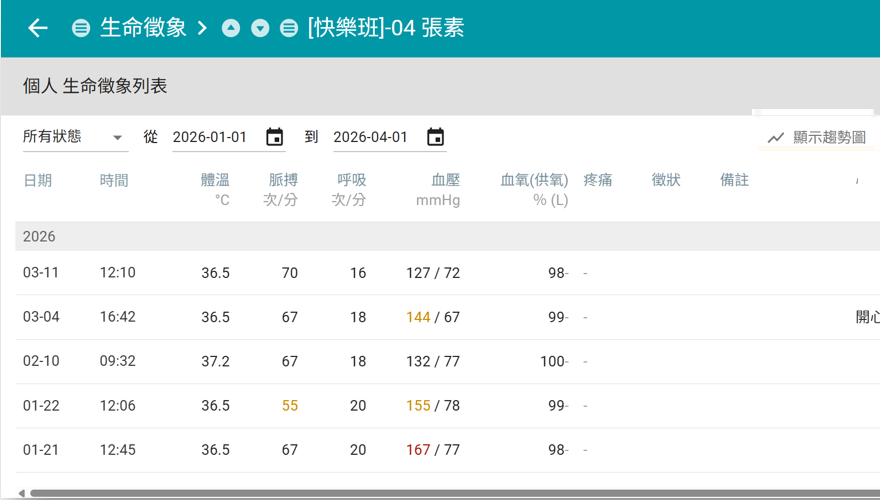Image resolution: width=880 pixels, height=500 pixels.
Task: Select next resident with down arrow circle
Action: pyautogui.click(x=260, y=27)
